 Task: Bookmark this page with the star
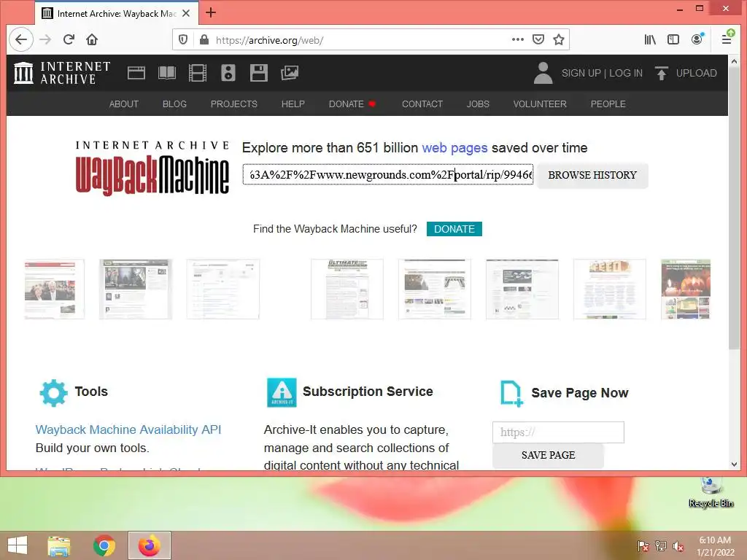pos(559,39)
